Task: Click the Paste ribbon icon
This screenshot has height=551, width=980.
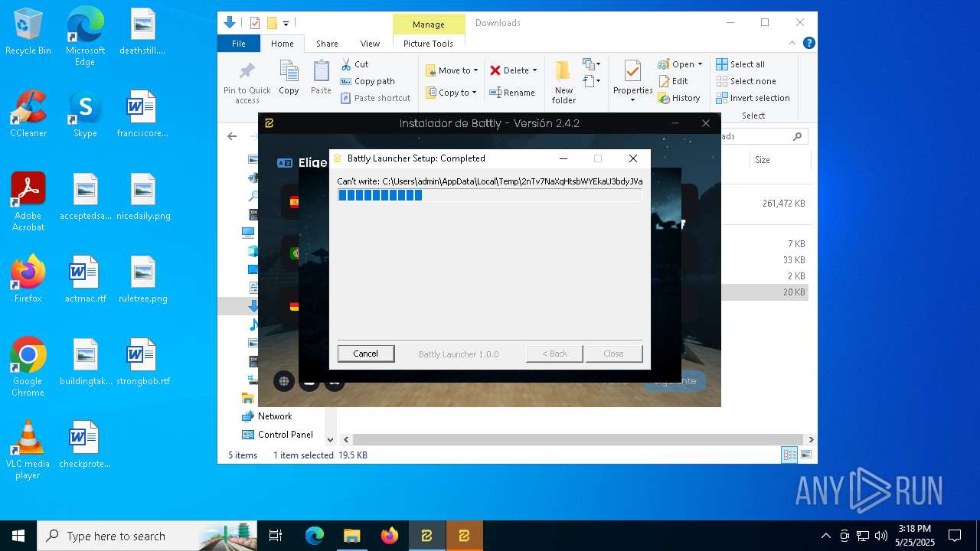Action: pos(321,78)
